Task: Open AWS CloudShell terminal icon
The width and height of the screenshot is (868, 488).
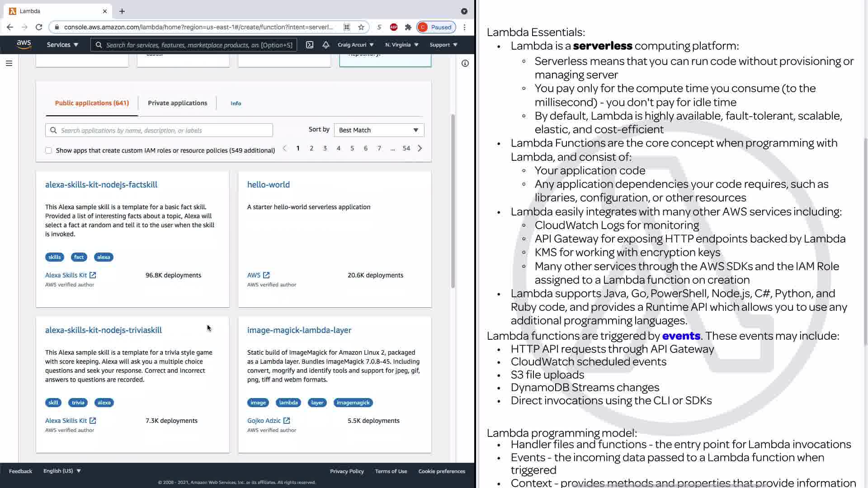Action: pyautogui.click(x=310, y=45)
